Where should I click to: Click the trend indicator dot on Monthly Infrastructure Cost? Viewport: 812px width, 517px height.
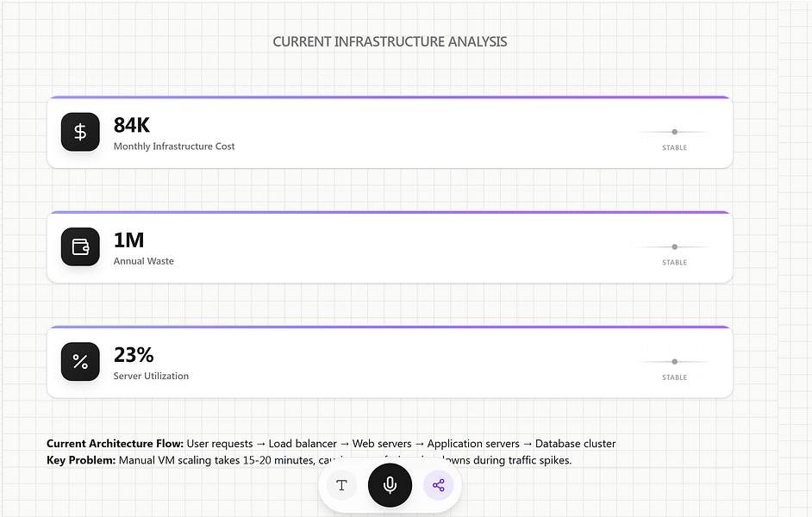tap(674, 132)
